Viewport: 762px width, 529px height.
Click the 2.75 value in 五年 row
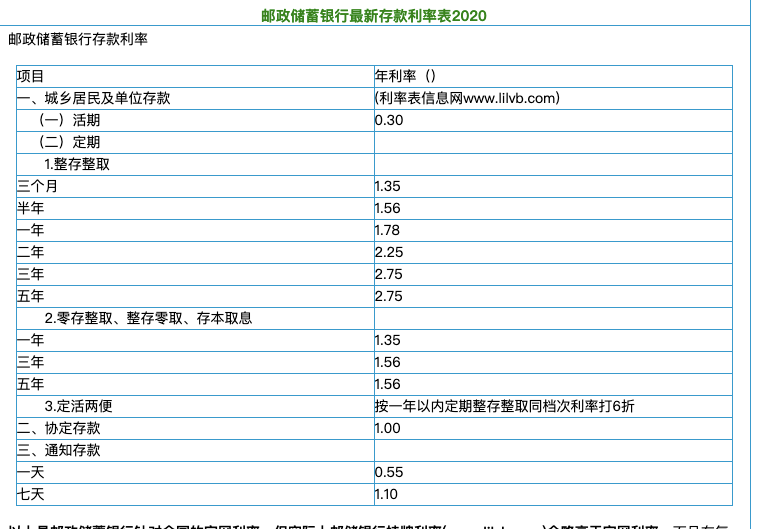389,296
